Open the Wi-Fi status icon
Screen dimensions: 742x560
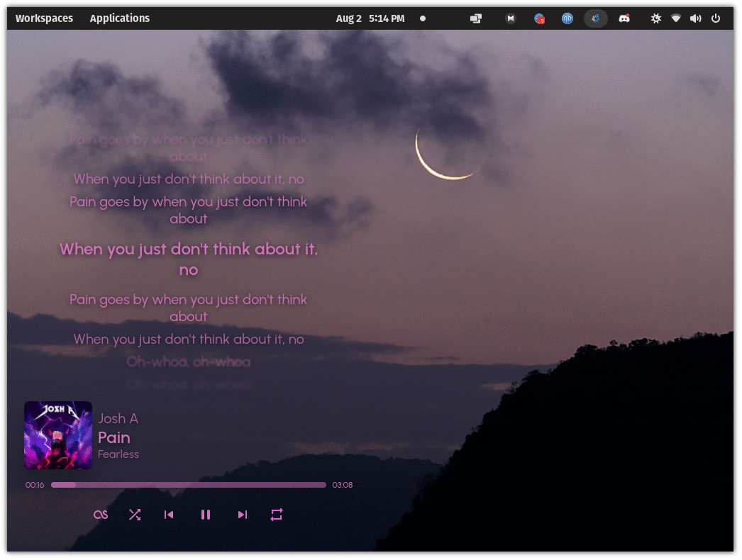tap(675, 18)
